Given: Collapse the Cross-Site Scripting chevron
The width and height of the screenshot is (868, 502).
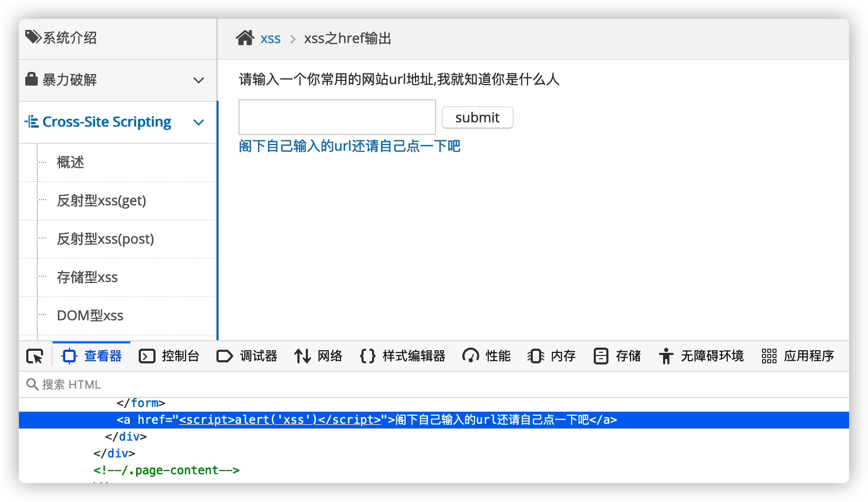Looking at the screenshot, I should (199, 122).
